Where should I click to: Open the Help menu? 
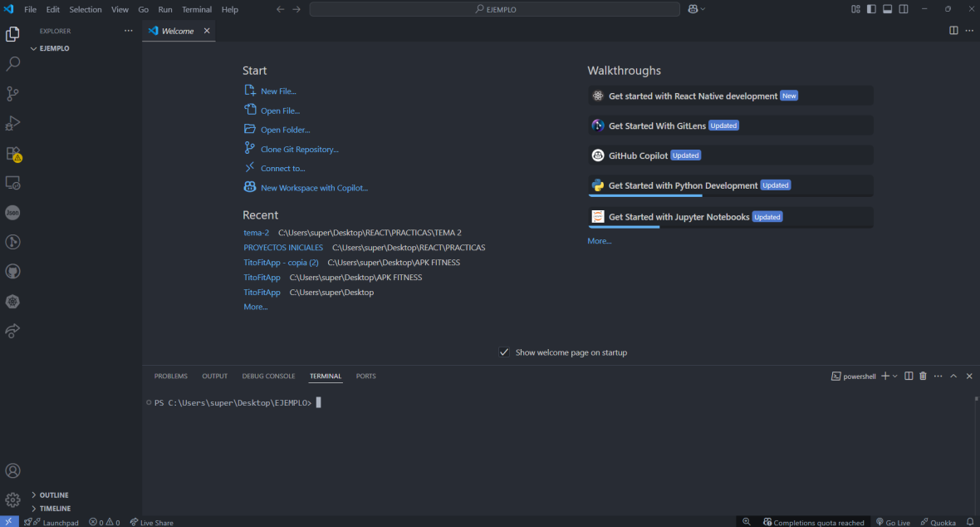pos(230,9)
